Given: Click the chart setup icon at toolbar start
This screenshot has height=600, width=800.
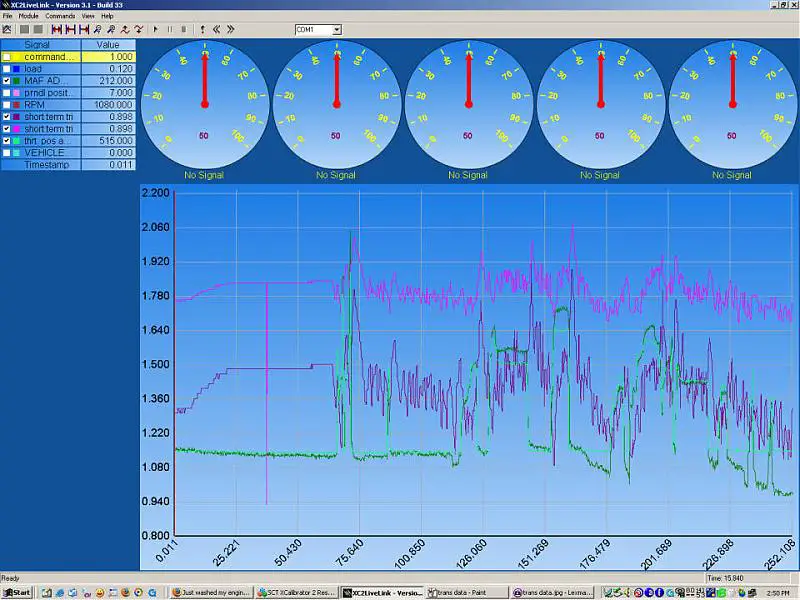Looking at the screenshot, I should click(x=7, y=30).
